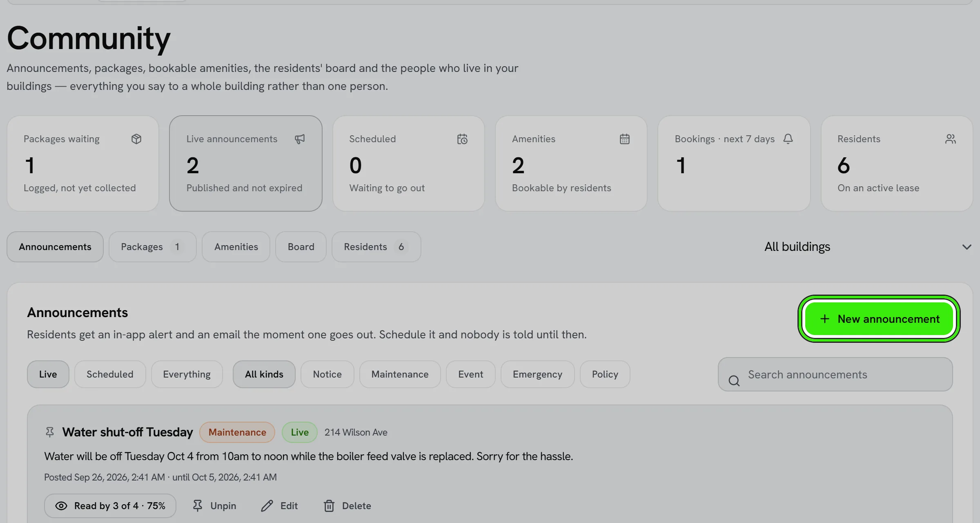Click the eye icon in read receipts pill

(61, 506)
